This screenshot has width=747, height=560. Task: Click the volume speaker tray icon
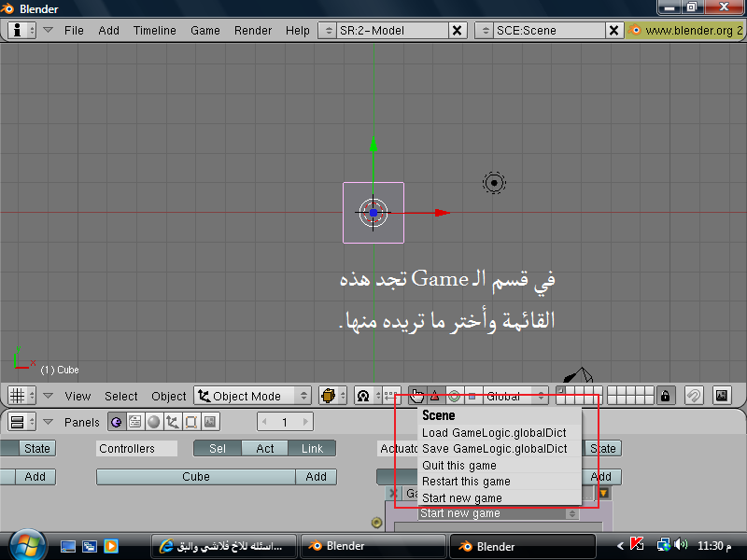point(682,544)
